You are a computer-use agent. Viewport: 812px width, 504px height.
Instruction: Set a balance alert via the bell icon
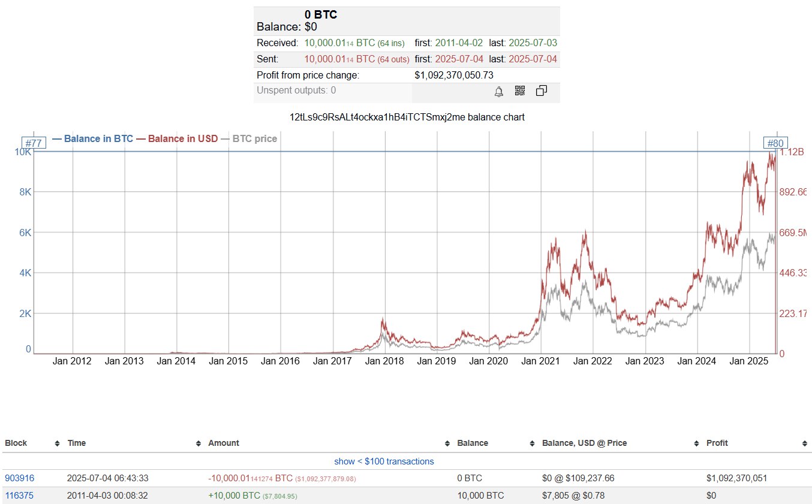coord(498,91)
